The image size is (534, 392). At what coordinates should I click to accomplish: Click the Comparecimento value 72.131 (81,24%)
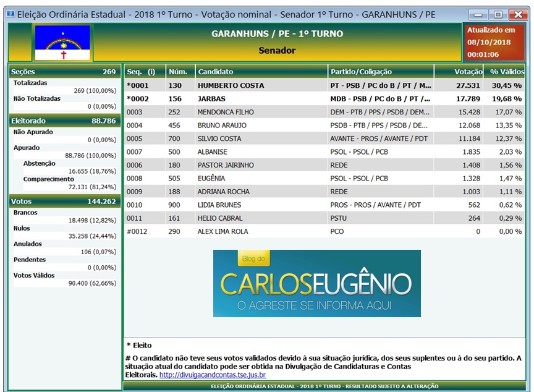92,187
